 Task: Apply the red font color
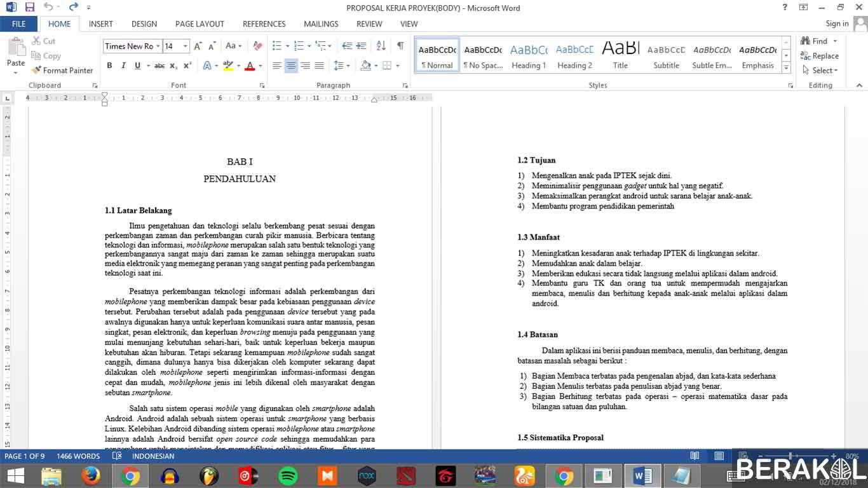tap(250, 65)
